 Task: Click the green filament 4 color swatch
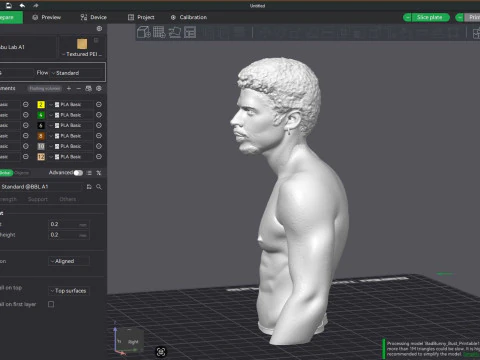(41, 115)
